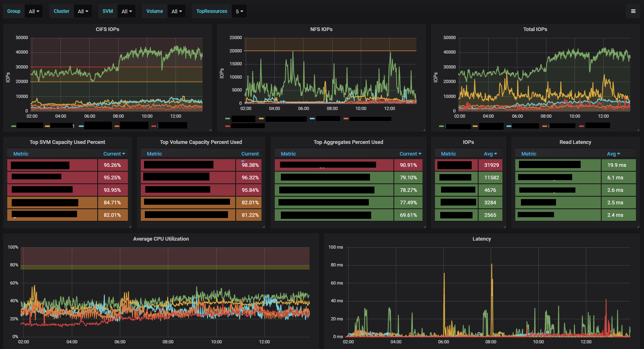Sort Top SVM Capacity table by Metric

click(x=21, y=154)
